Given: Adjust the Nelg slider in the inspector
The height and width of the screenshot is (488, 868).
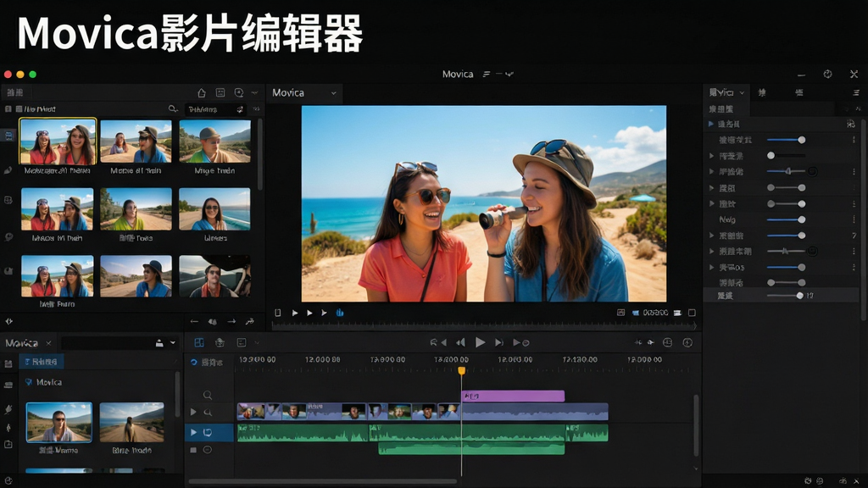Looking at the screenshot, I should 786,219.
